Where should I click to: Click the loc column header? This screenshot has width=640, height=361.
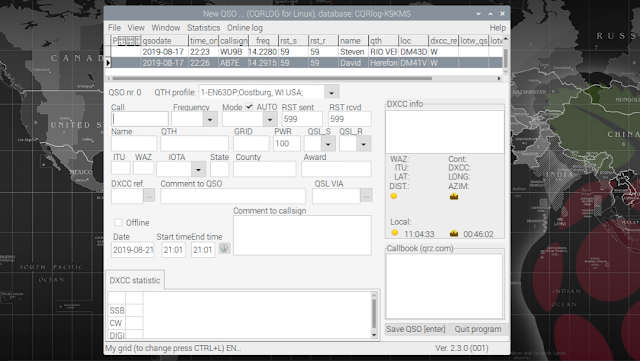tap(413, 40)
